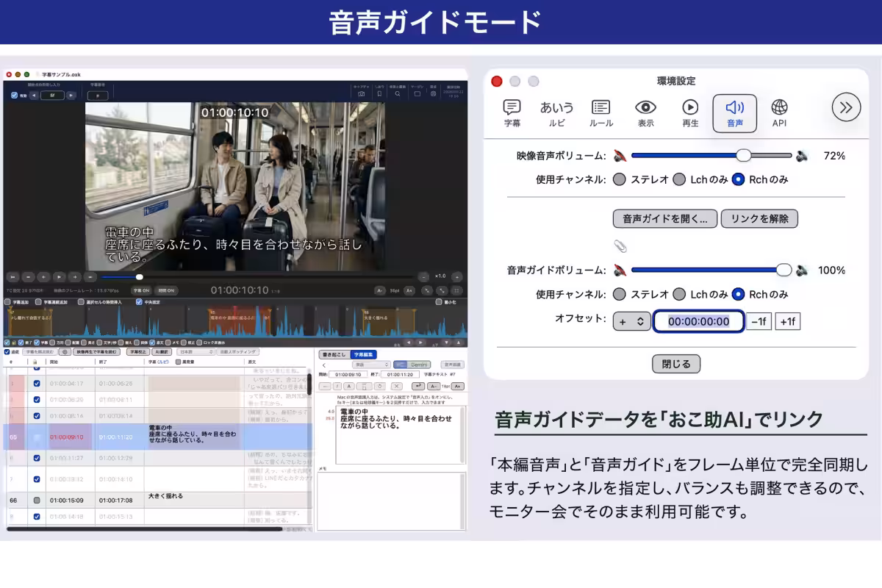
Task: Click the offset timecode field 00:00:00:00
Action: click(x=698, y=321)
